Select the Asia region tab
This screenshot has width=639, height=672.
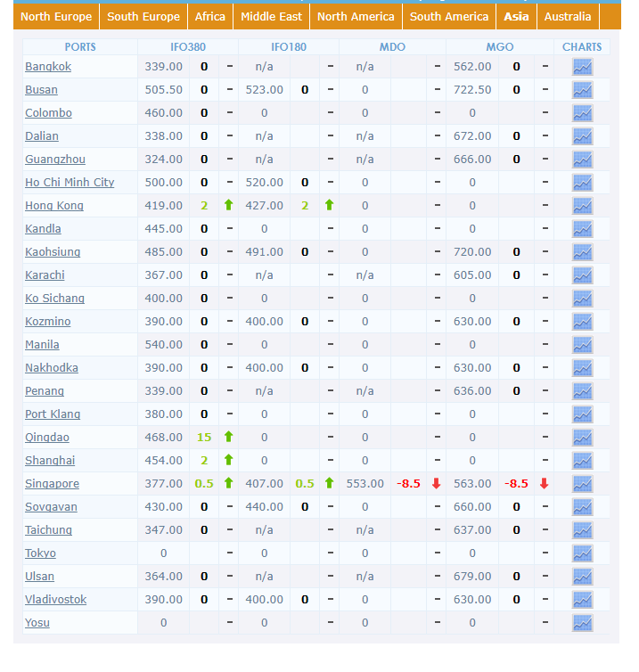tap(516, 17)
